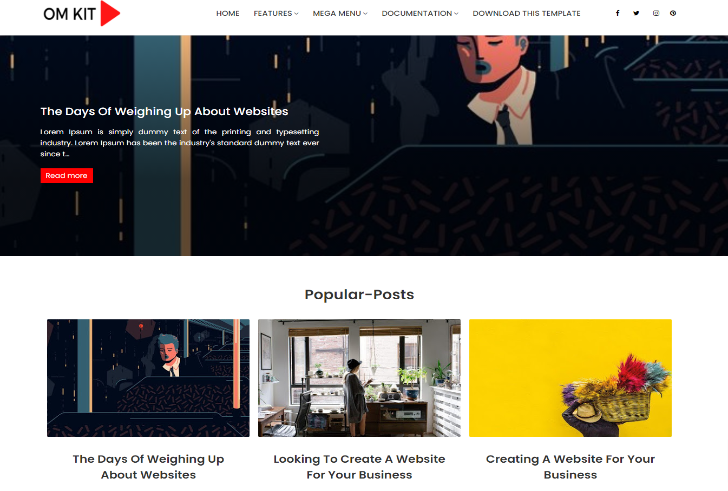This screenshot has height=491, width=728.
Task: Open the Facebook social icon
Action: coord(618,13)
